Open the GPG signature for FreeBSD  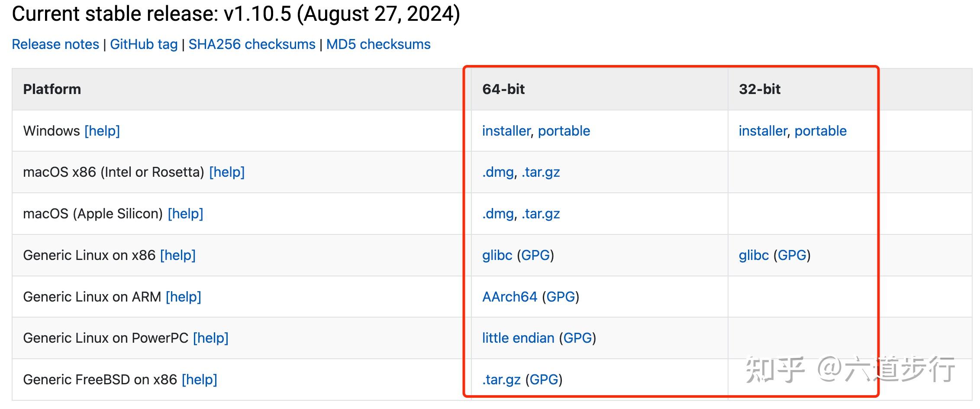[x=544, y=380]
